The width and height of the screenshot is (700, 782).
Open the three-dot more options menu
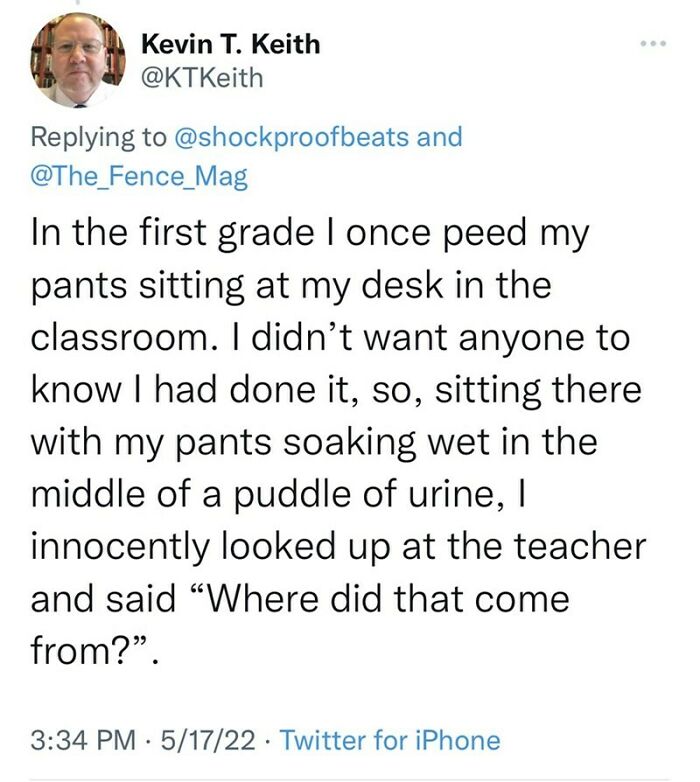(653, 45)
